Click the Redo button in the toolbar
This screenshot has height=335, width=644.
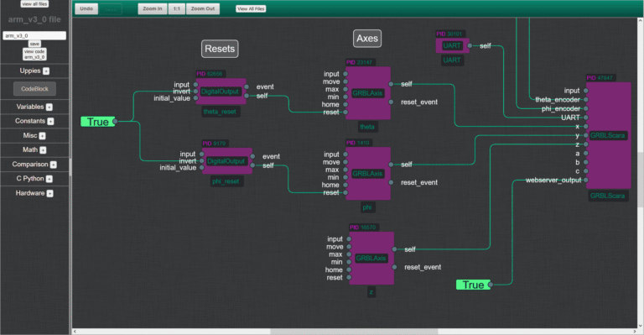click(110, 8)
